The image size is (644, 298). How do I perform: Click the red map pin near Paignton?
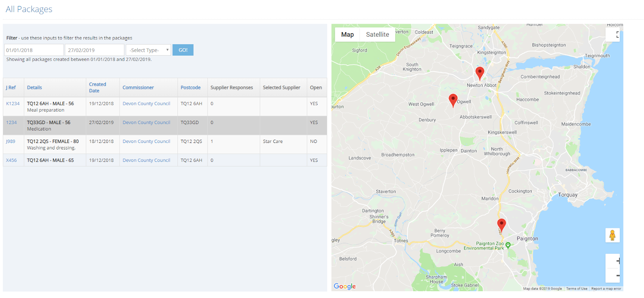(x=501, y=225)
